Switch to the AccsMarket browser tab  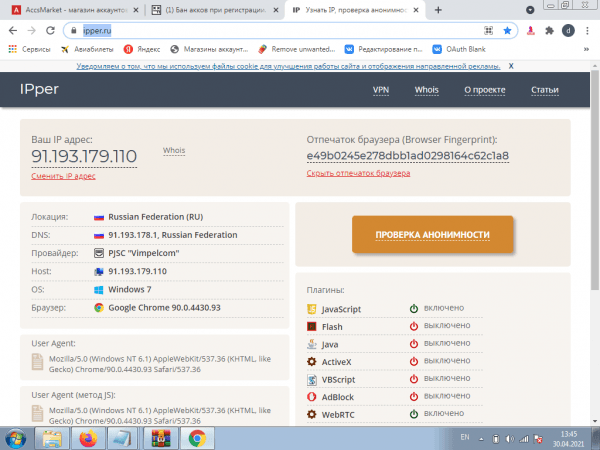68,9
